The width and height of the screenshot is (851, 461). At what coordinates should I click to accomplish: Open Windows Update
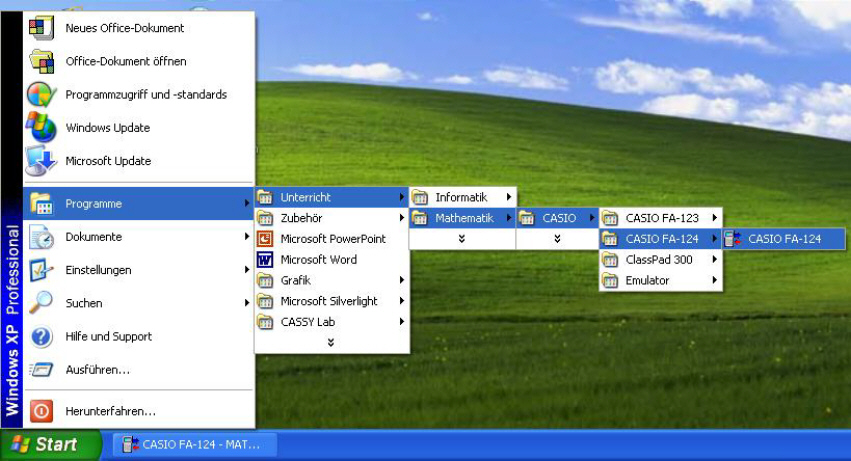139,128
